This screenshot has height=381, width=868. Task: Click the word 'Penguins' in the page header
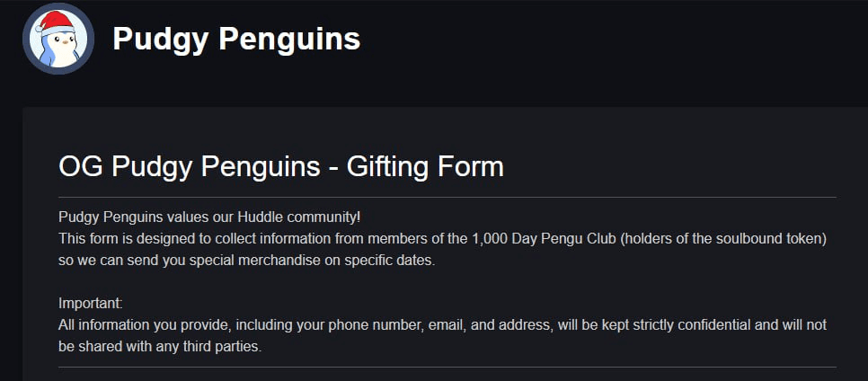(x=289, y=39)
